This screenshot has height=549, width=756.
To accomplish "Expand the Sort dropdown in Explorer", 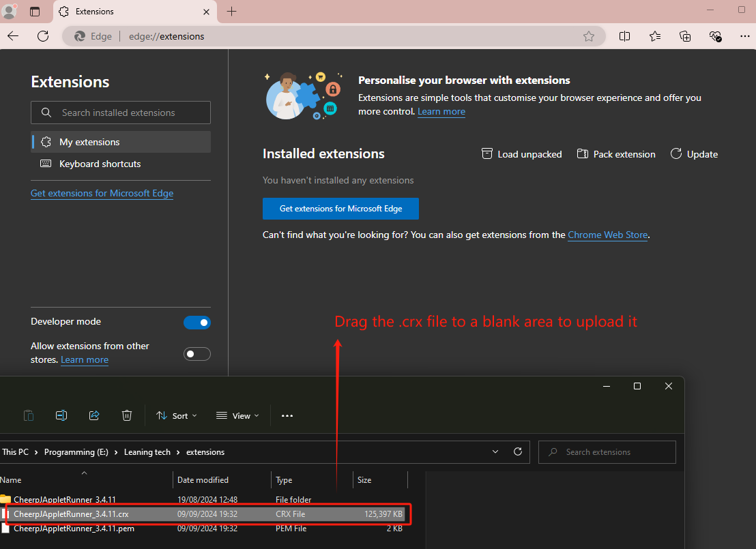I will click(177, 415).
